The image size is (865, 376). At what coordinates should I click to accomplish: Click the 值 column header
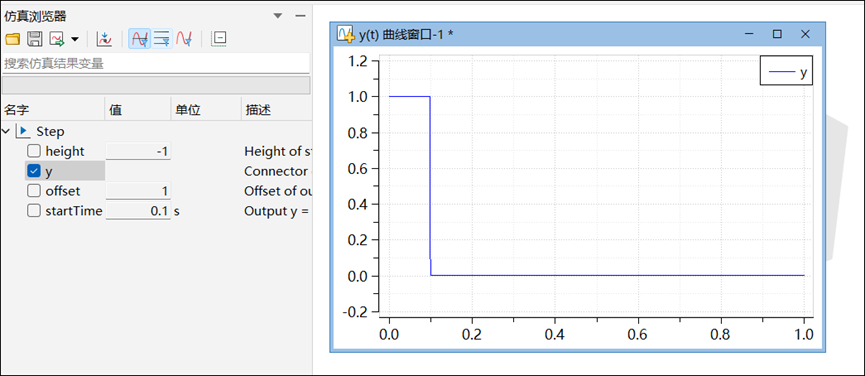coord(138,110)
